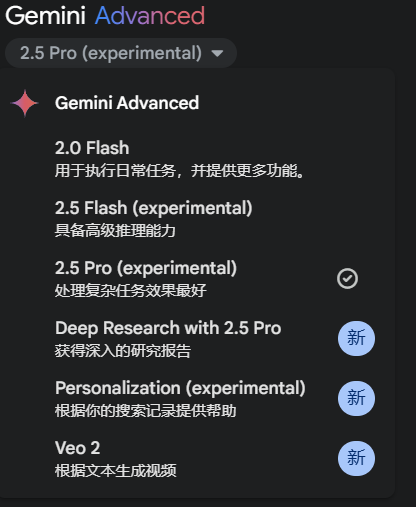416x507 pixels.
Task: Select Deep Research with 2.5 Pro
Action: click(x=197, y=339)
